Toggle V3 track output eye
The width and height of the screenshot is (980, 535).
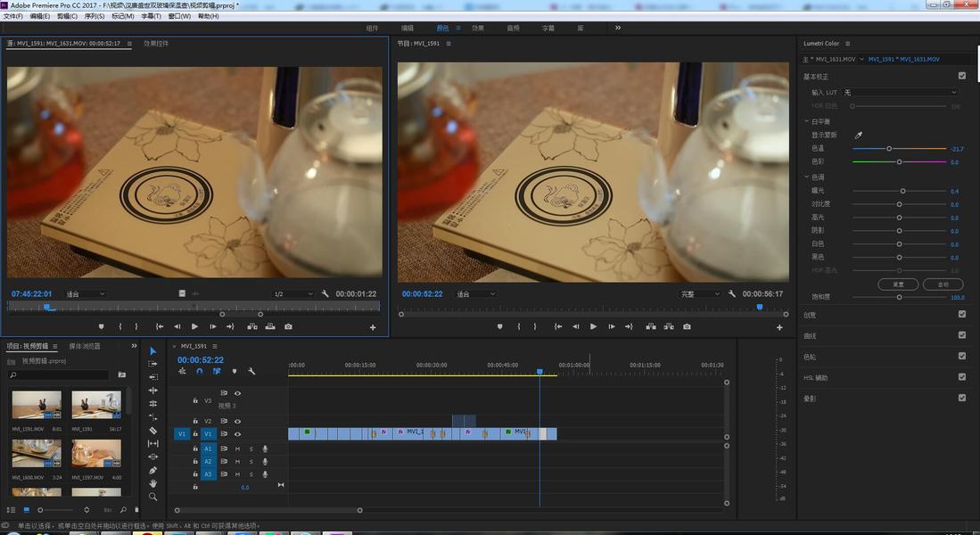[237, 393]
